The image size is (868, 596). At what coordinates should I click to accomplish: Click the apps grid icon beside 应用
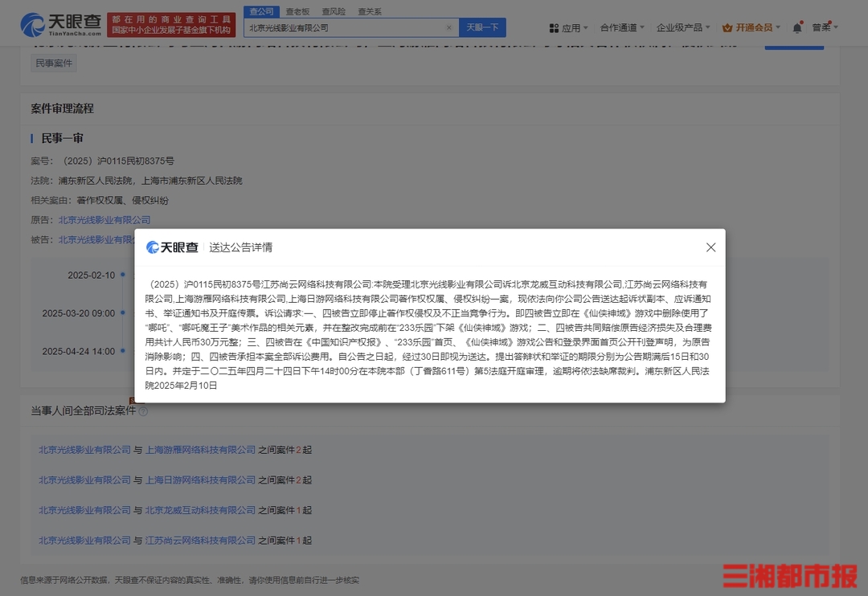554,27
